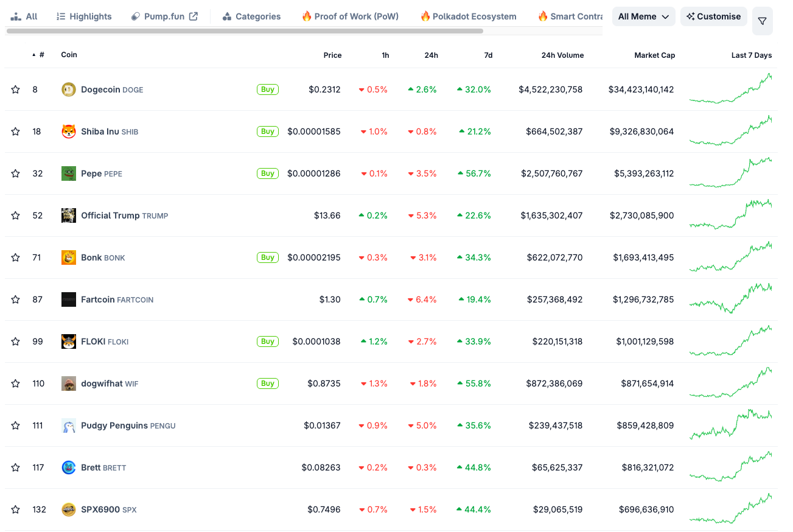
Task: Favorite Fartcoin using its star
Action: (x=15, y=299)
